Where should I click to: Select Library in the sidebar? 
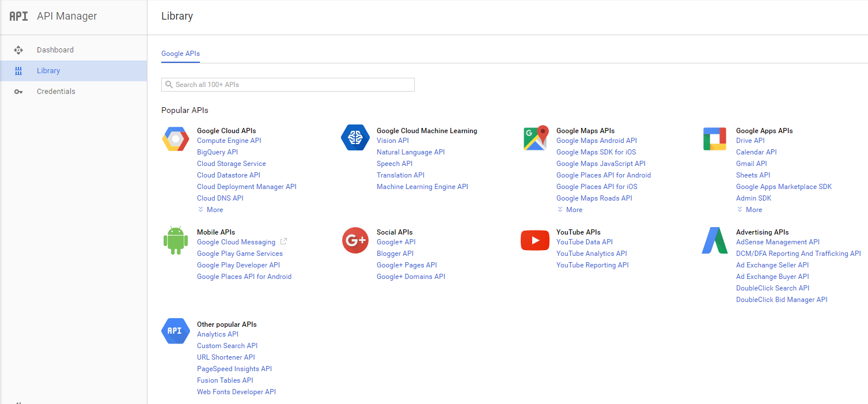pyautogui.click(x=74, y=71)
